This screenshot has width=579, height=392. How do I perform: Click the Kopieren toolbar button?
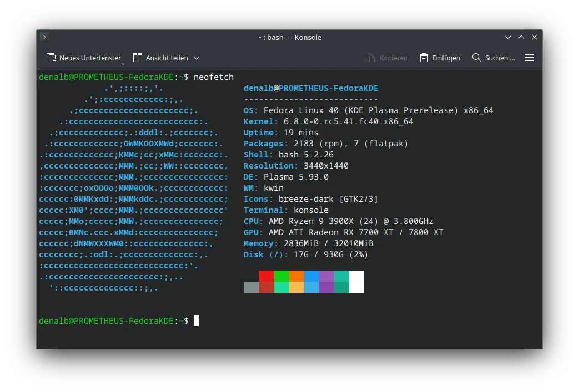coord(387,58)
